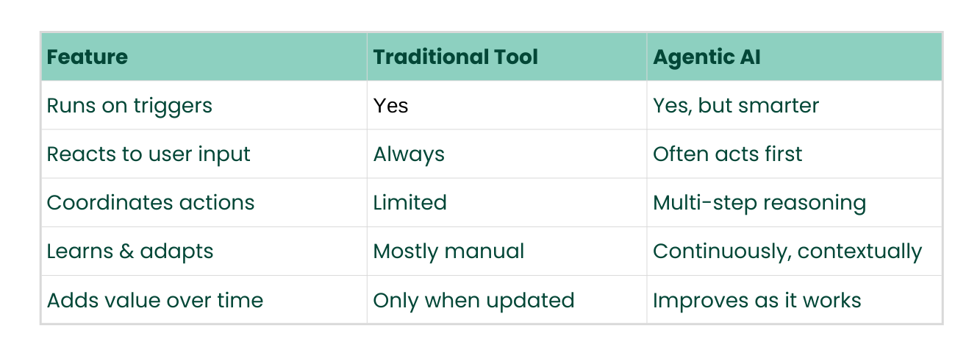Click the 'Mostly manual' cell

pos(507,251)
